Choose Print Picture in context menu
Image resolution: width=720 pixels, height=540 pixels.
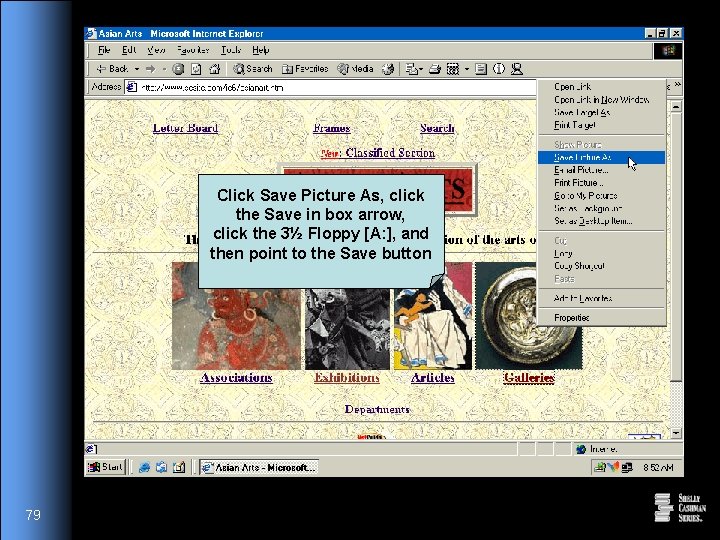pyautogui.click(x=601, y=183)
